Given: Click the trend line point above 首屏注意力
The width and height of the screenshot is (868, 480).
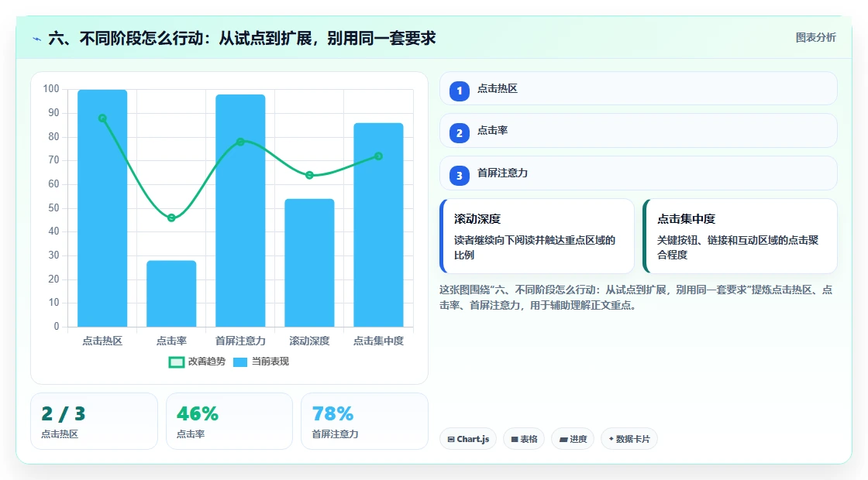Looking at the screenshot, I should (x=240, y=142).
